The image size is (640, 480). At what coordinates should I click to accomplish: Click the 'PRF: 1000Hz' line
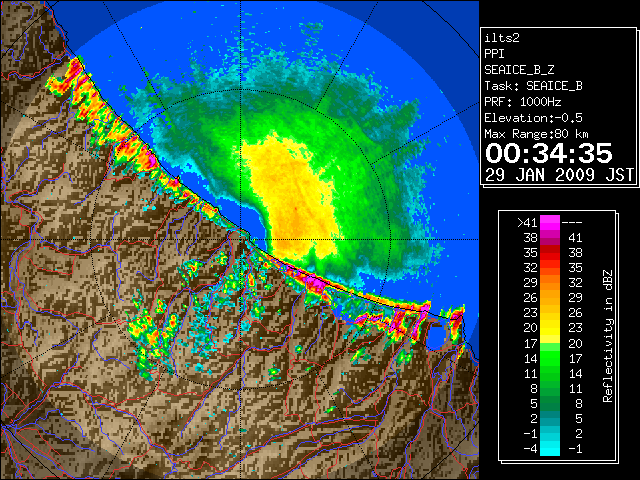(x=523, y=102)
